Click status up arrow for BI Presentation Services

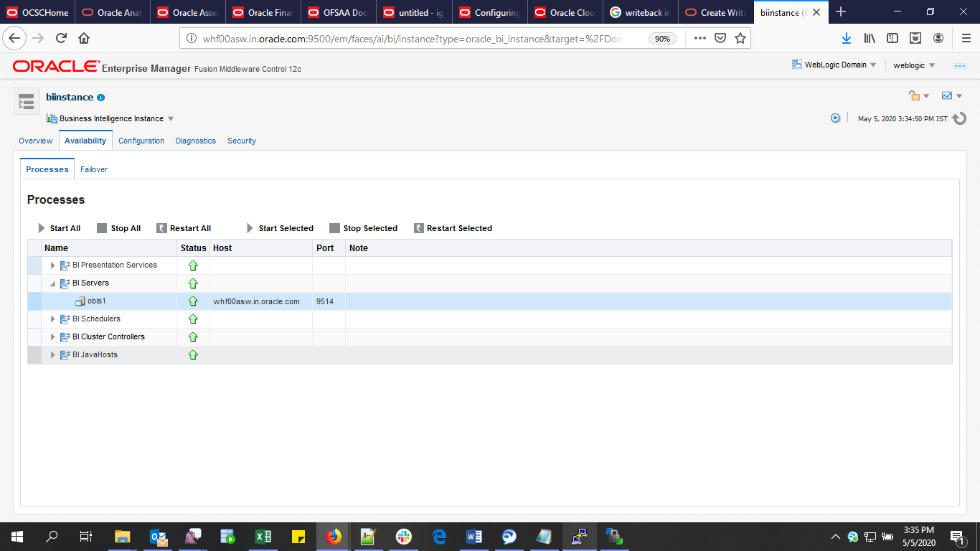point(193,265)
